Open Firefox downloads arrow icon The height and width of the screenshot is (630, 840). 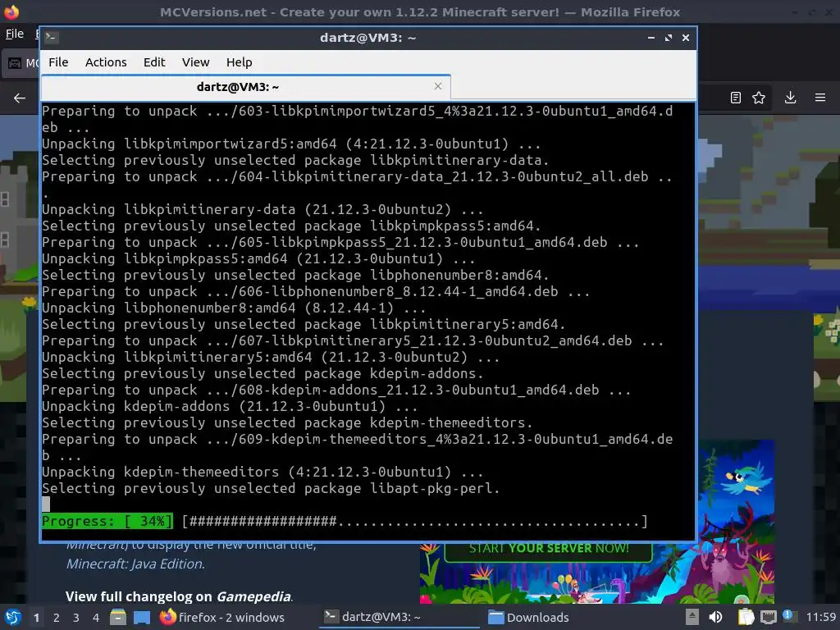[x=790, y=98]
